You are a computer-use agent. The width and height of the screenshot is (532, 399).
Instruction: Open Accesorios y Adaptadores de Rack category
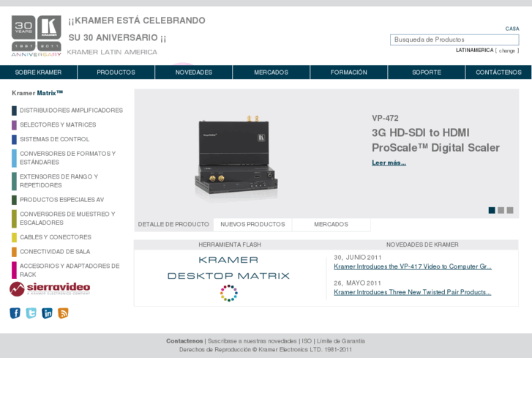[x=70, y=270]
